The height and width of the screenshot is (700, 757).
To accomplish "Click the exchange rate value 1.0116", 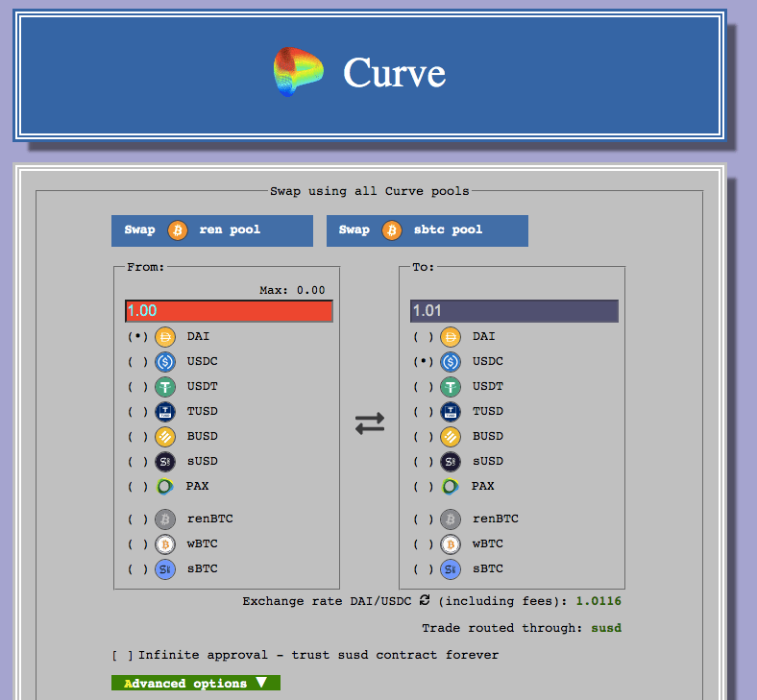I will 598,601.
